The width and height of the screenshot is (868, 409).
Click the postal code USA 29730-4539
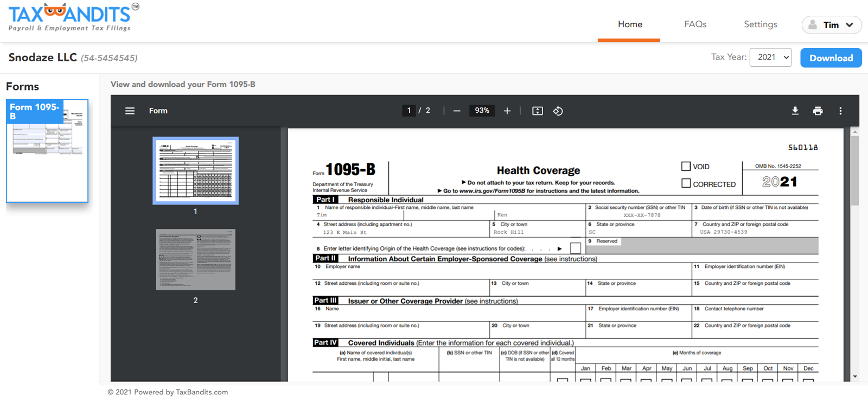723,232
